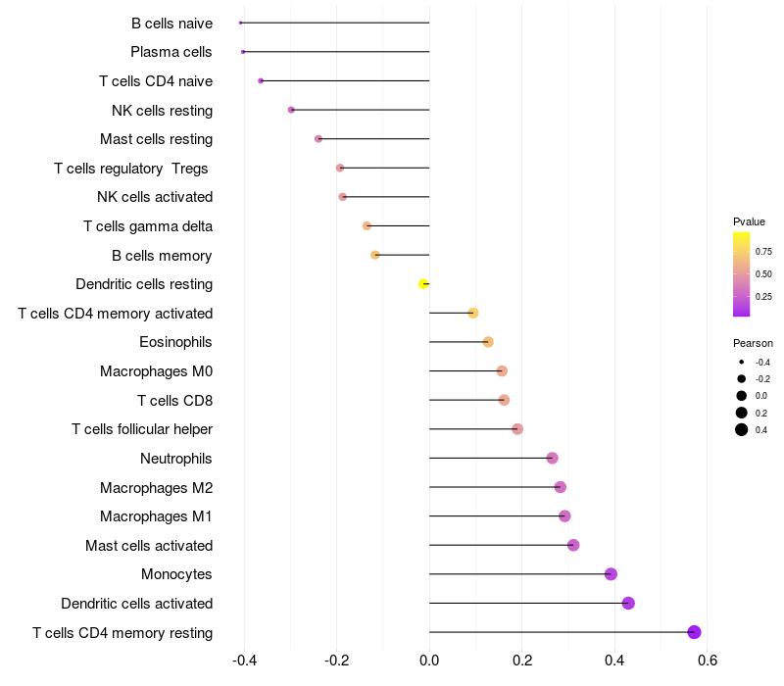Viewport: 784px width, 686px height.
Task: Select the Neutrophils data point
Action: 552,458
